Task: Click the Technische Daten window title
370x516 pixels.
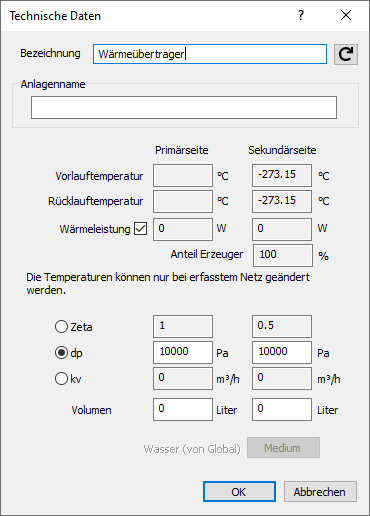Action: (x=55, y=16)
